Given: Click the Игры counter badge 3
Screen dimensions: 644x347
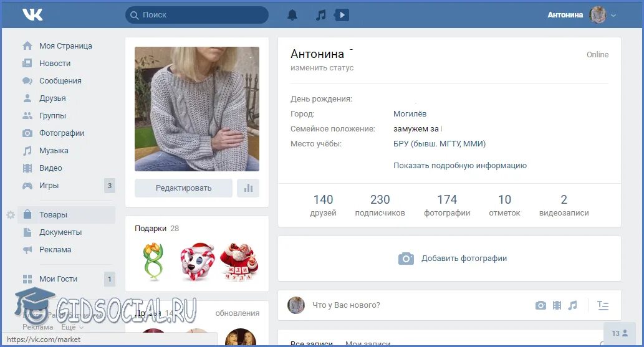Looking at the screenshot, I should coord(110,186).
